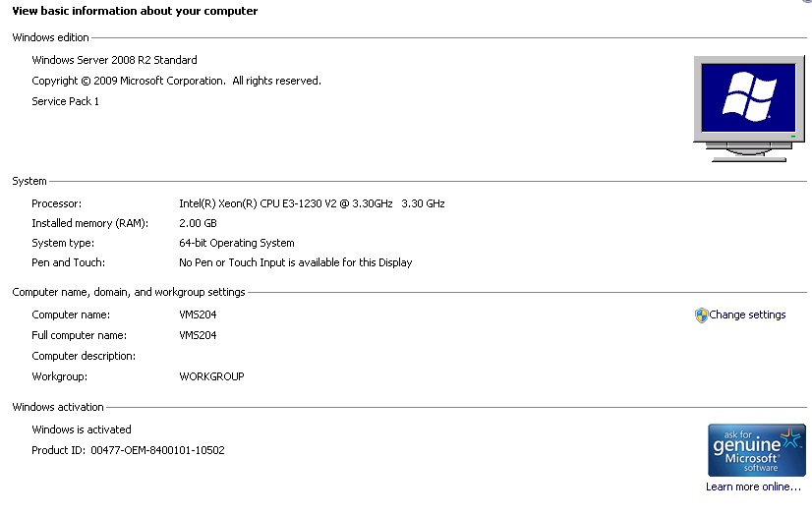Click the Service Pack 1 text
Screen dimensions: 812x515
click(66, 101)
